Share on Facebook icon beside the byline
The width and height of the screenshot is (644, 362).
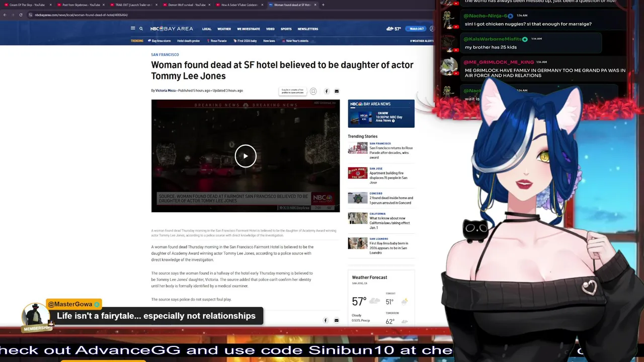[327, 91]
